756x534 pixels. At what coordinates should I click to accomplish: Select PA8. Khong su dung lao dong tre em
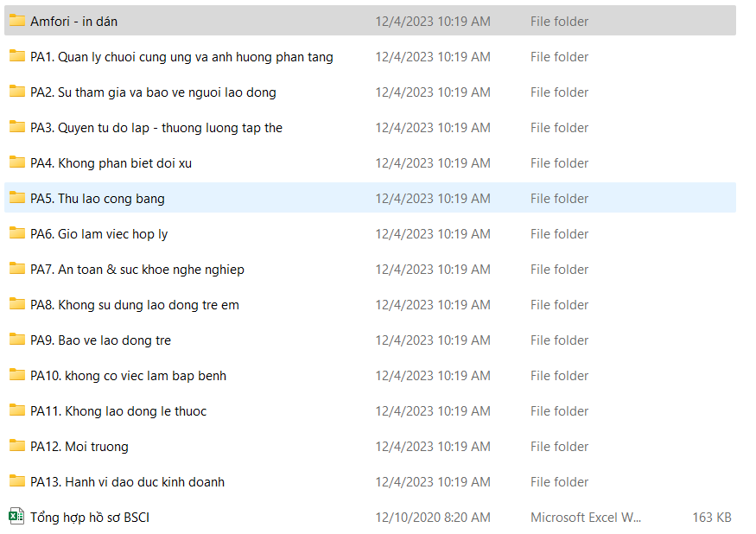click(134, 305)
